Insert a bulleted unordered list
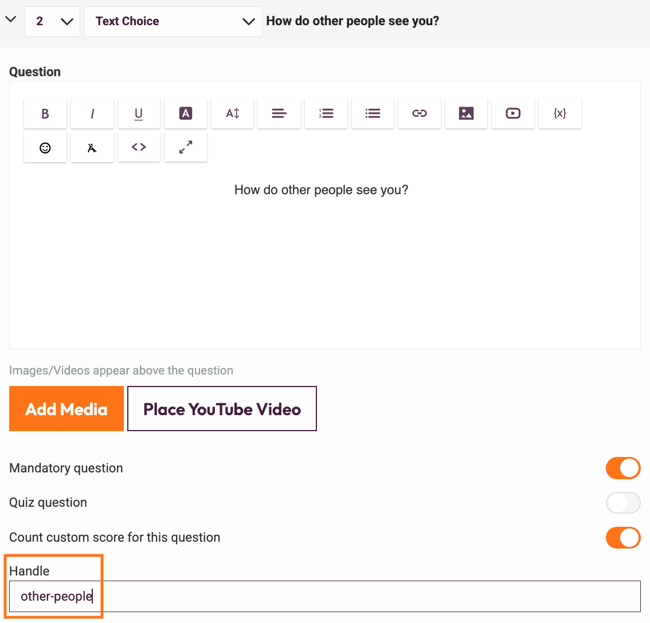This screenshot has height=623, width=650. (372, 114)
